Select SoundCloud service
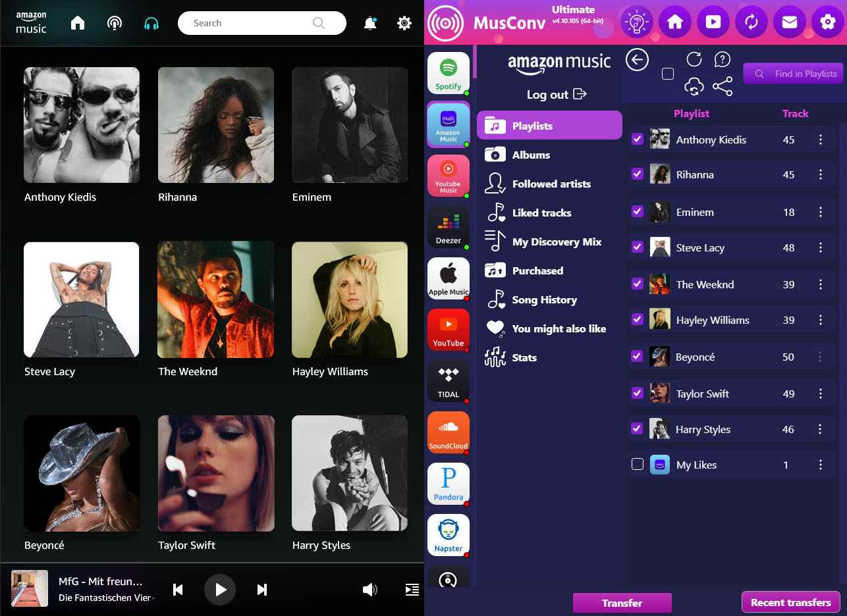 449,432
